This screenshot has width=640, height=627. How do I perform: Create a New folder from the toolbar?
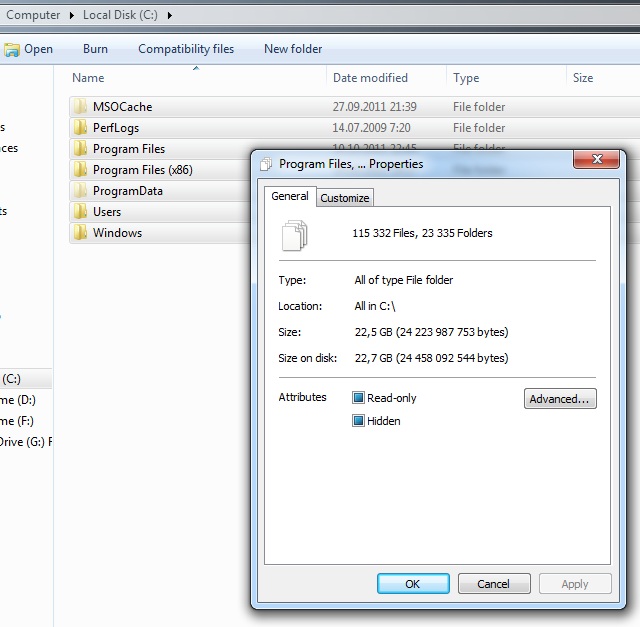pyautogui.click(x=293, y=49)
